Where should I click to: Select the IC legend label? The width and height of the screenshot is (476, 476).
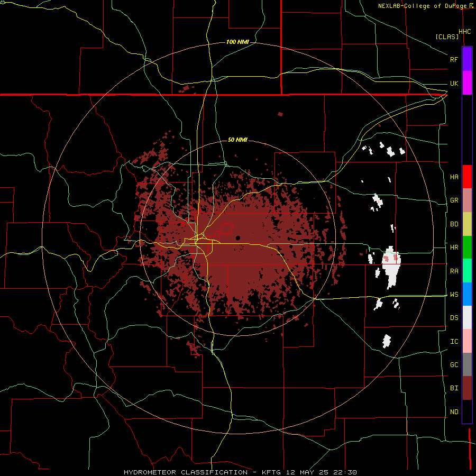[x=454, y=342]
